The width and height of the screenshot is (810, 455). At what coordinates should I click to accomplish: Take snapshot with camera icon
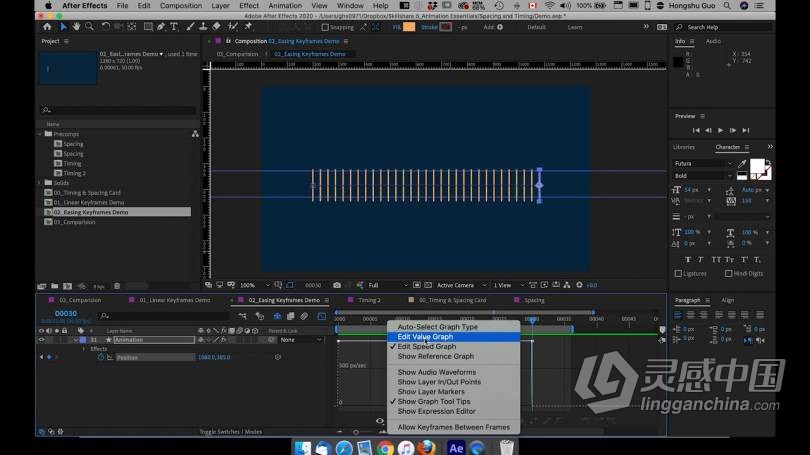[337, 285]
